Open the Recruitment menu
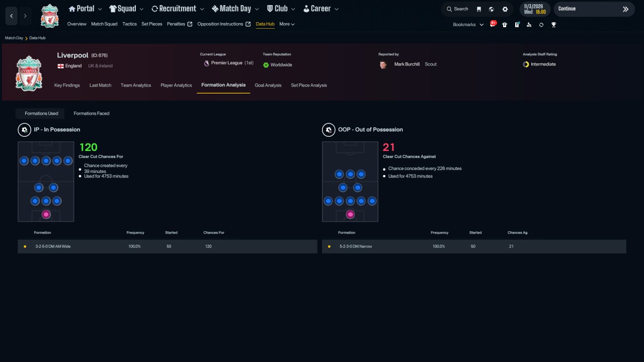 (178, 9)
